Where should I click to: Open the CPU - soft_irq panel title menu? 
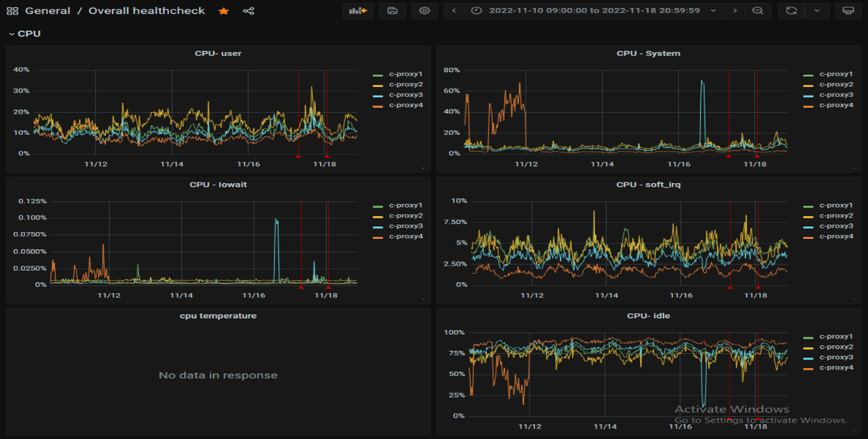pos(648,185)
